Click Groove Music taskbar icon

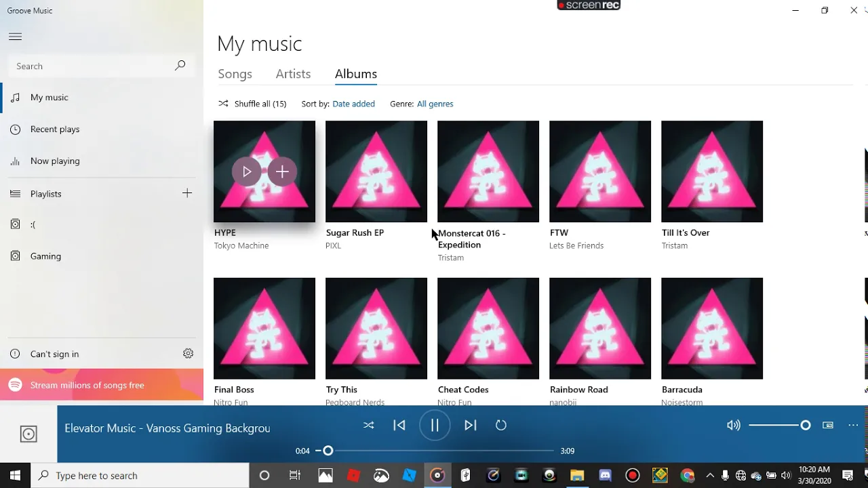click(437, 475)
